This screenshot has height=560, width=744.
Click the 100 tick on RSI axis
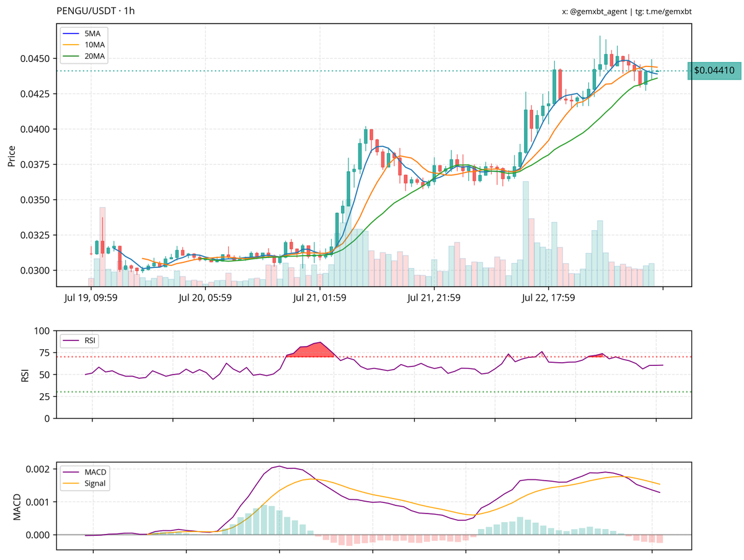tap(43, 331)
